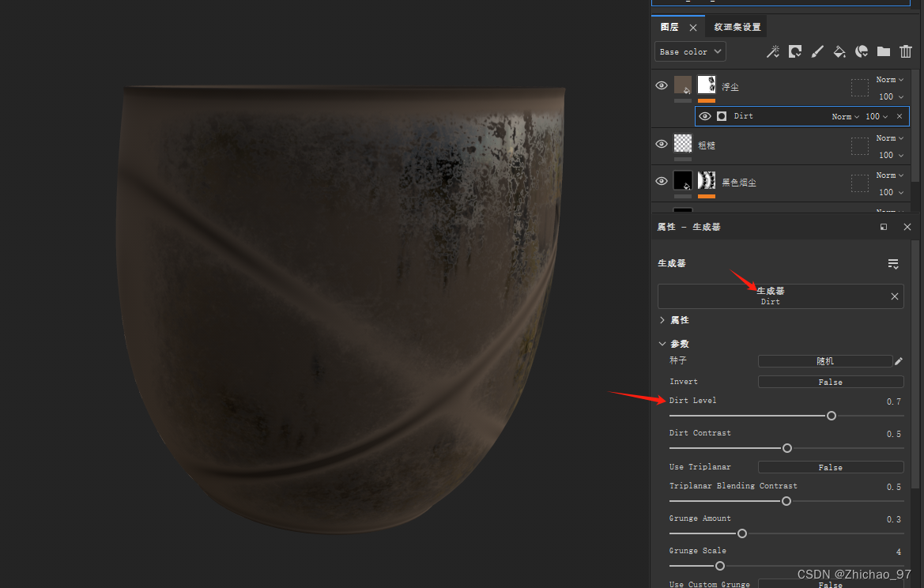Hide the Dirt generator effect
This screenshot has height=588, width=924.
(x=705, y=116)
